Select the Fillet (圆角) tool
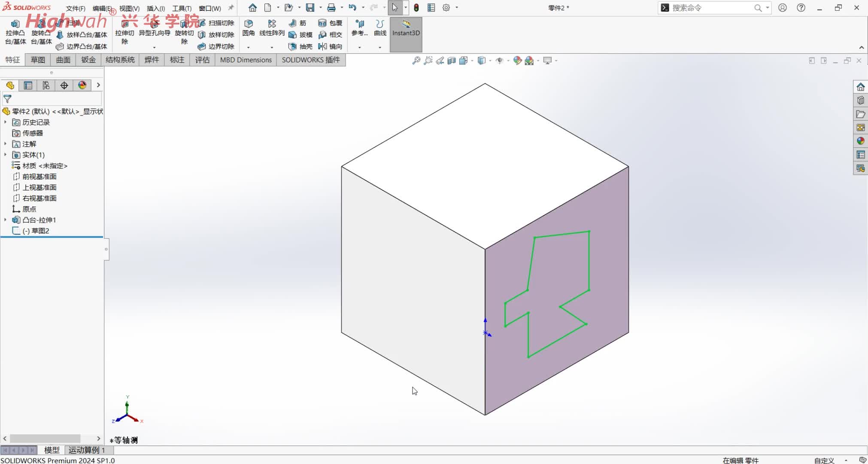The width and height of the screenshot is (868, 464). [248, 27]
